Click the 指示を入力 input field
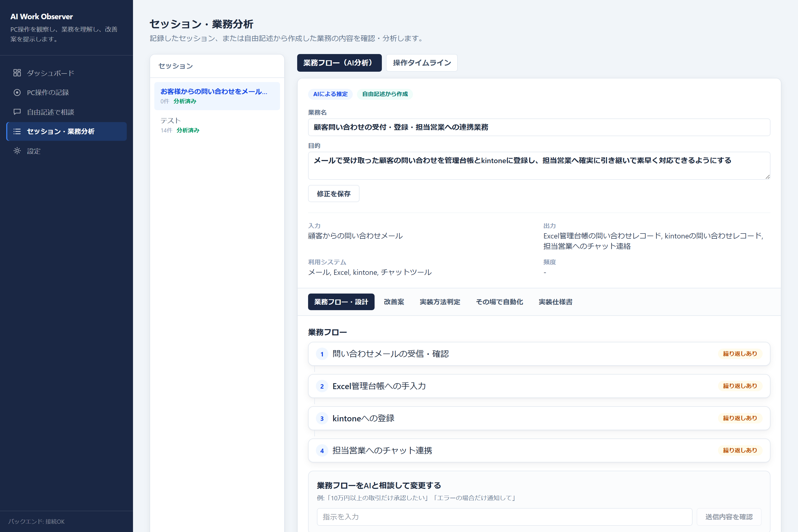 click(x=504, y=517)
